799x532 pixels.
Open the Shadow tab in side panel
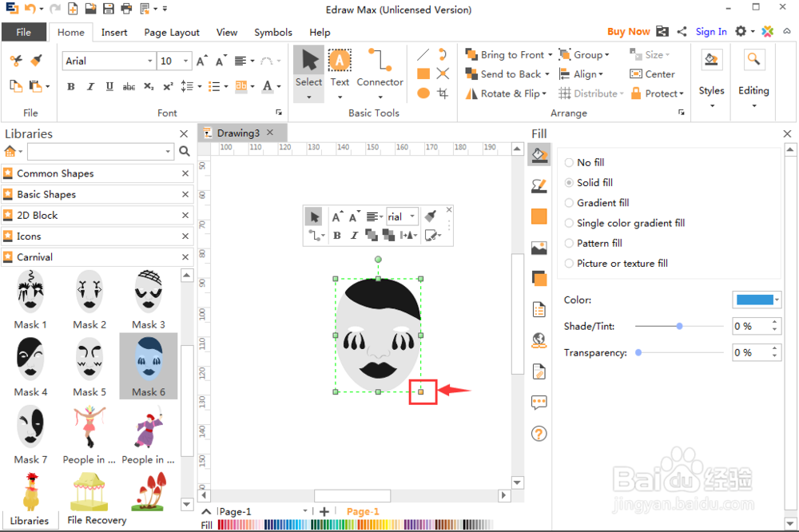539,278
